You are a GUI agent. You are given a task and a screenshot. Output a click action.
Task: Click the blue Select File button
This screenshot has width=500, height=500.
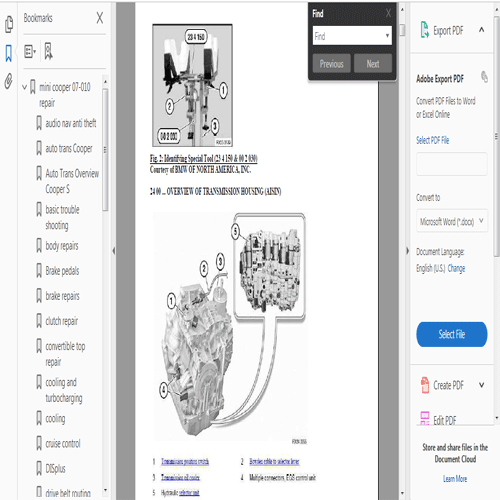click(x=452, y=334)
